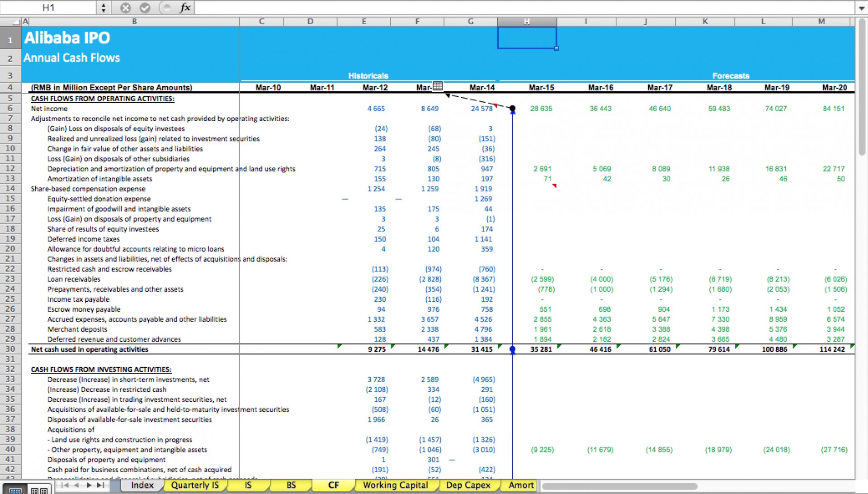Viewport: 868px width, 494px height.
Task: Select Mar-18 net income 59 483
Action: tap(719, 109)
